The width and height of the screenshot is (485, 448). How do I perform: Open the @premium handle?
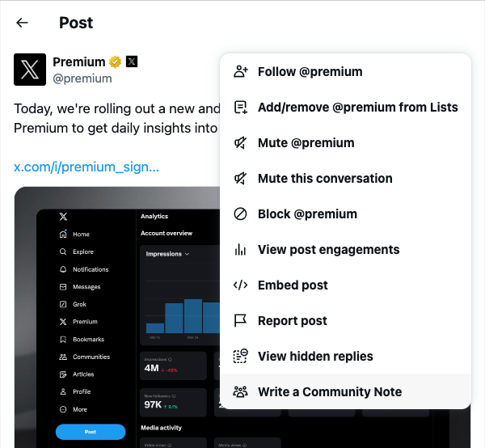(82, 78)
